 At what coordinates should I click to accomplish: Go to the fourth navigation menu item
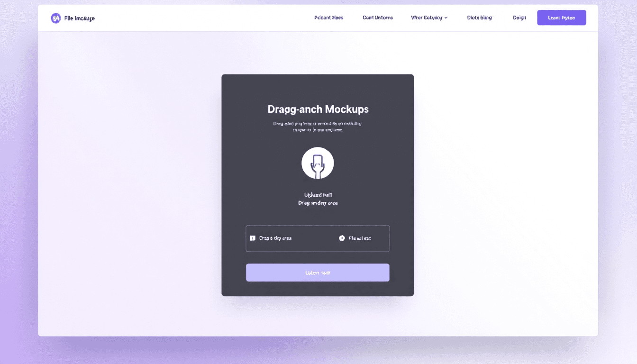click(x=479, y=18)
